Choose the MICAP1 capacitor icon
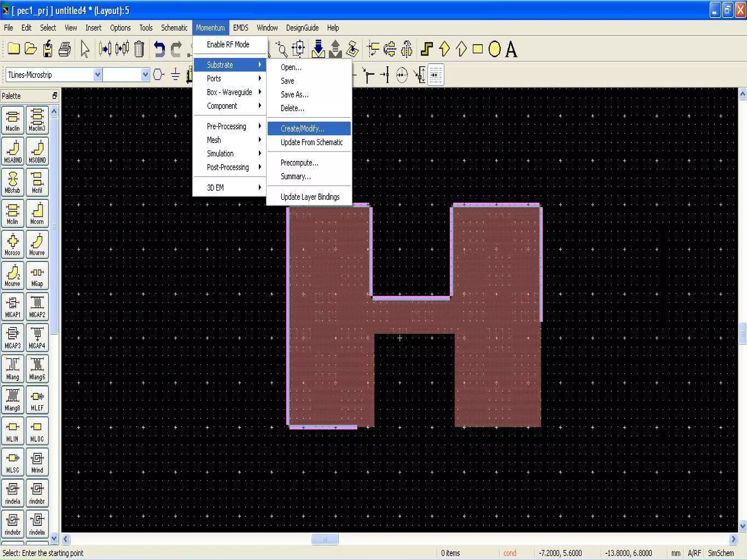 (x=13, y=306)
